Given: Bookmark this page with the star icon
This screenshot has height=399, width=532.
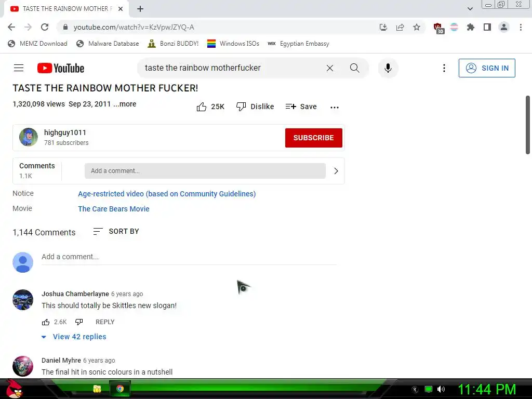Looking at the screenshot, I should pos(417,27).
